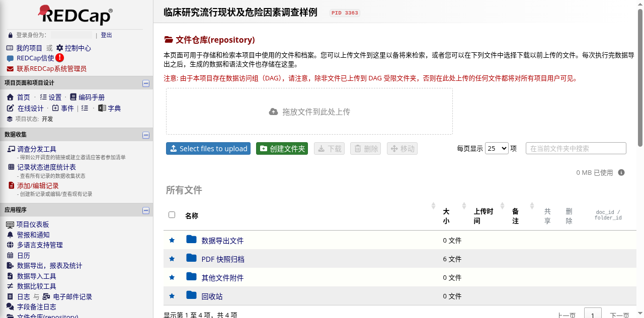Click the star icon for 回收站 folder
Screen dimensions: 644x318
pos(172,296)
